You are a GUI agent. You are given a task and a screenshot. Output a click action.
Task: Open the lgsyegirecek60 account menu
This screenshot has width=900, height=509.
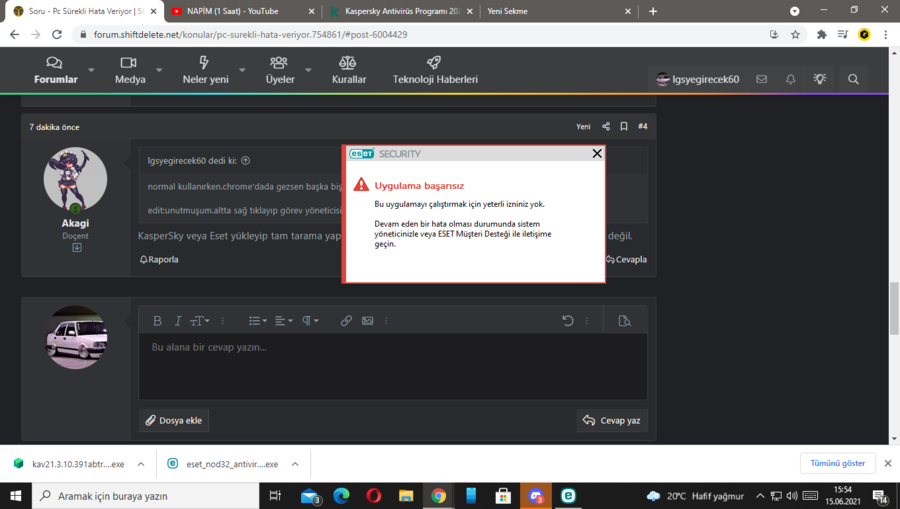pyautogui.click(x=698, y=79)
